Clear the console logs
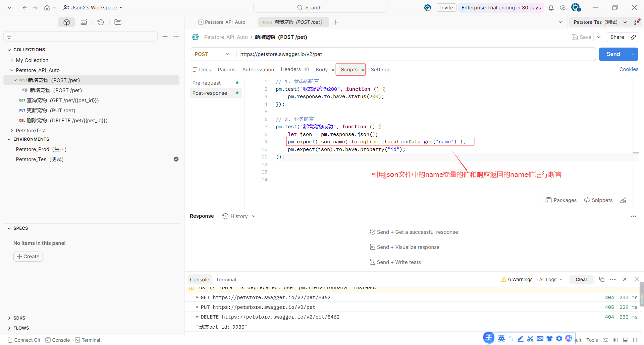The width and height of the screenshot is (644, 345). pos(581,280)
